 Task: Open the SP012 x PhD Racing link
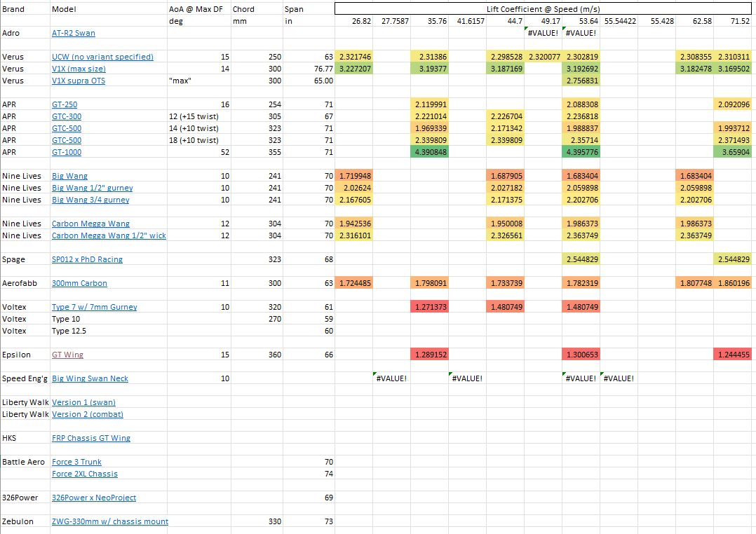click(87, 259)
